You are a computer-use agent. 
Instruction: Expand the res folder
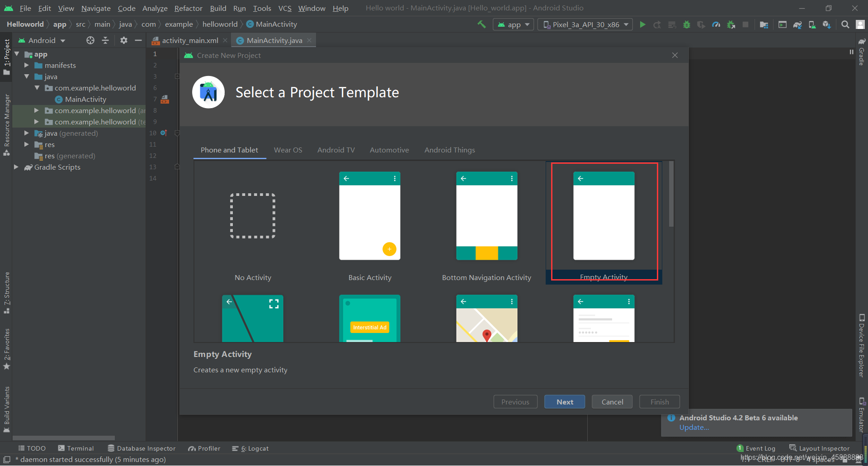pyautogui.click(x=27, y=144)
